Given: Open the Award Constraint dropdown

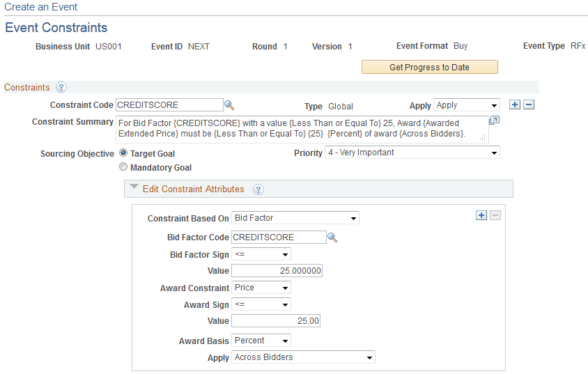Looking at the screenshot, I should click(x=261, y=288).
